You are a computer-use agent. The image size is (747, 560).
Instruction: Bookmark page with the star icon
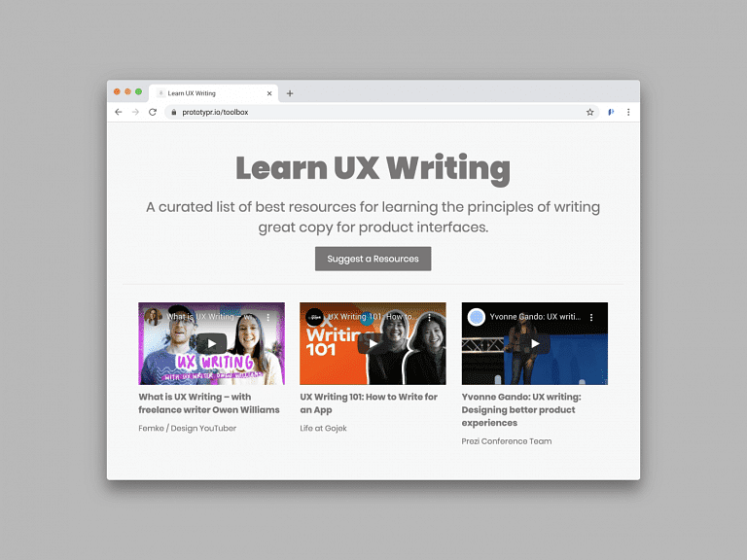pyautogui.click(x=589, y=112)
